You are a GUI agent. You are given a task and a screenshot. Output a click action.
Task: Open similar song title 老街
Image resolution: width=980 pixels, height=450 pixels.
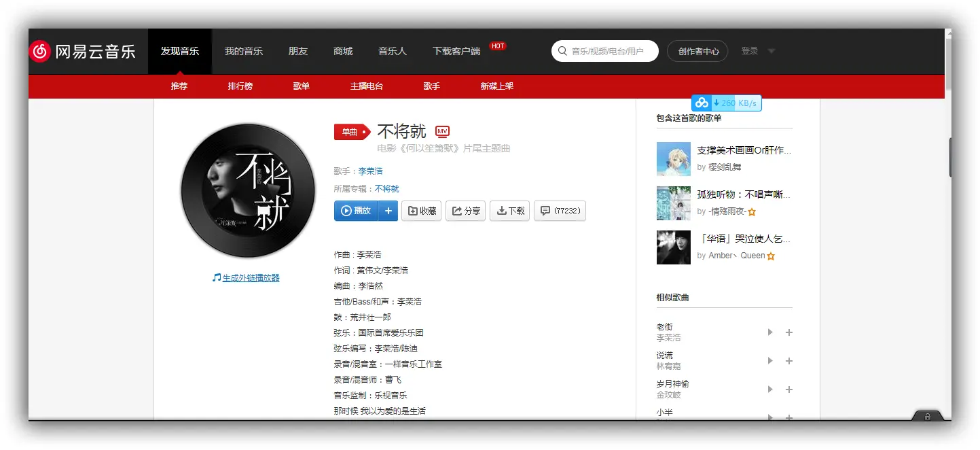click(x=665, y=327)
